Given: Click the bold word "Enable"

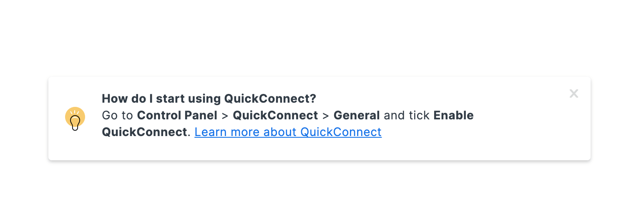Looking at the screenshot, I should tap(453, 116).
